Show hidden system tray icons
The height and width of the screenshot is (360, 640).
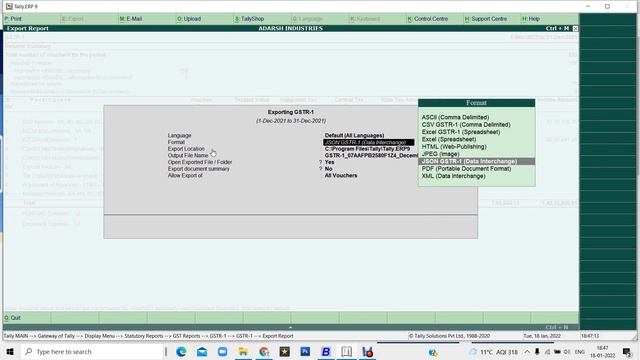point(527,352)
